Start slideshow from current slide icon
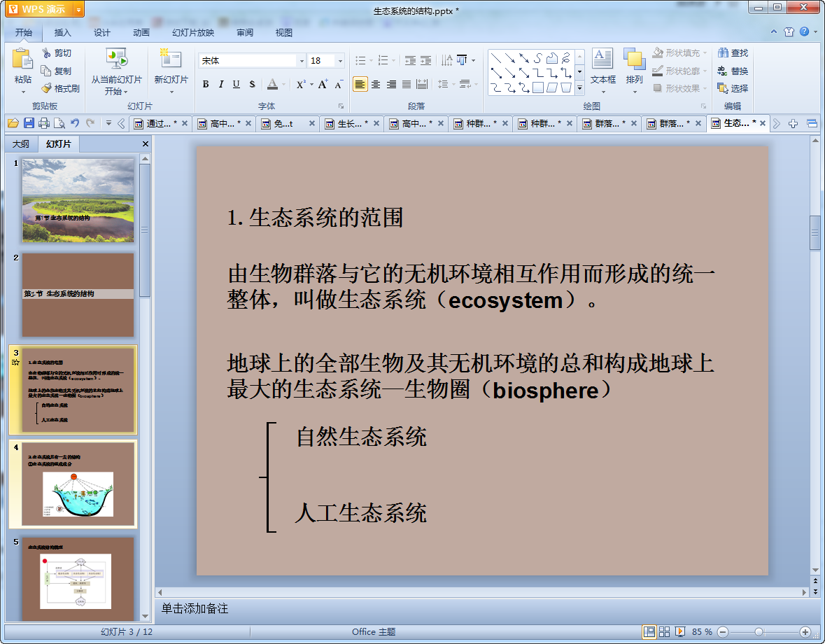Screen dimensions: 825x644 pyautogui.click(x=116, y=59)
